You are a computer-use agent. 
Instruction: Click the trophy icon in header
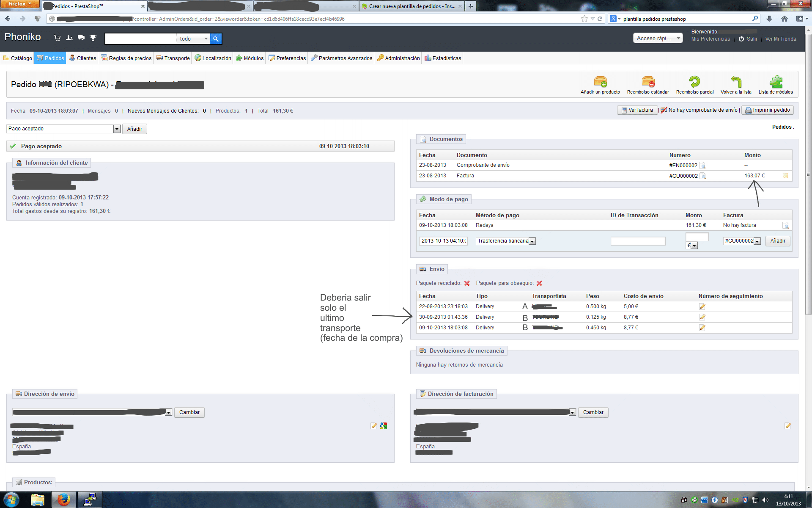click(x=93, y=38)
